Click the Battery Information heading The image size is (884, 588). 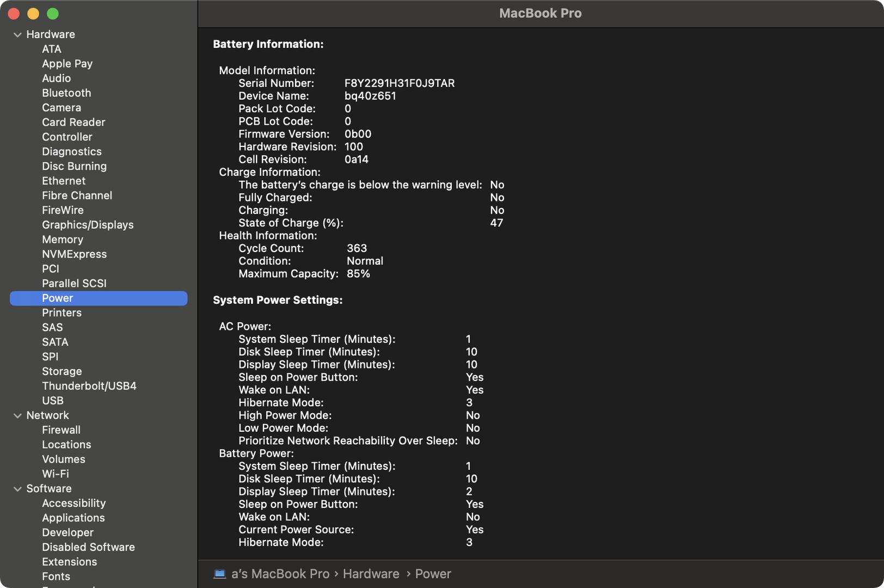pyautogui.click(x=268, y=45)
